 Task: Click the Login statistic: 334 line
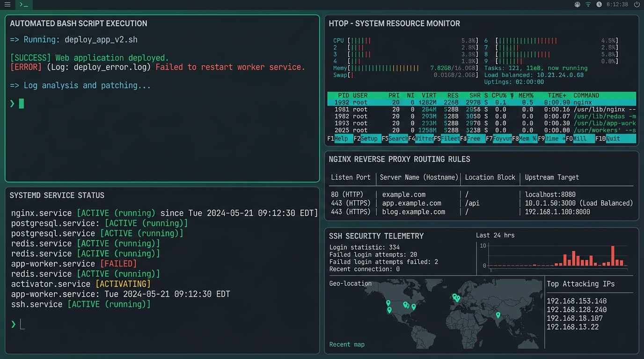[365, 247]
